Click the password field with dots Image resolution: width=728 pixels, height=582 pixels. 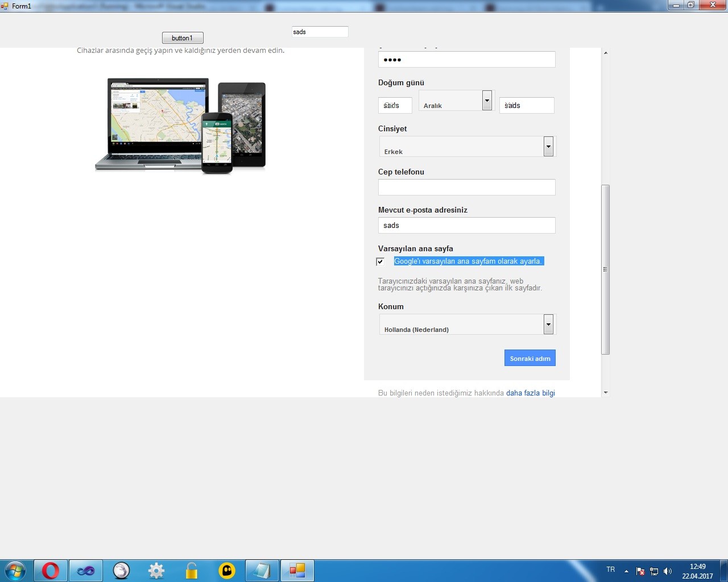467,60
